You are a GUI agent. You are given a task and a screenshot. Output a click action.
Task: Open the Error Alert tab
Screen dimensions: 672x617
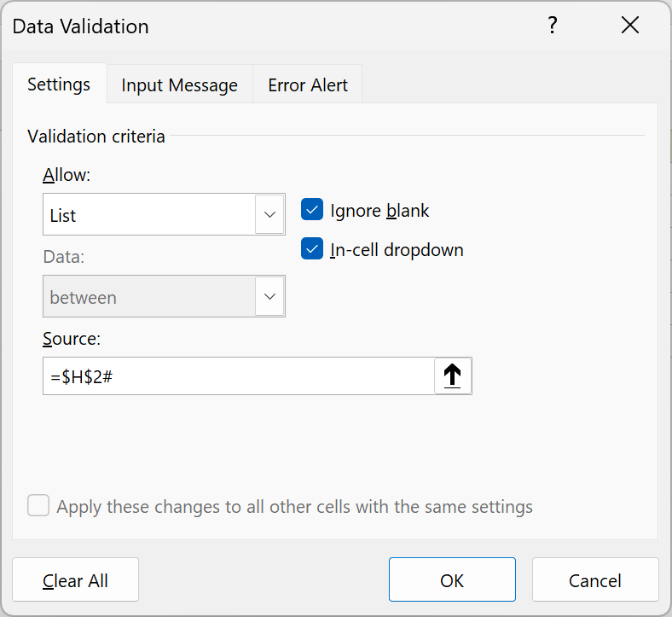tap(308, 84)
